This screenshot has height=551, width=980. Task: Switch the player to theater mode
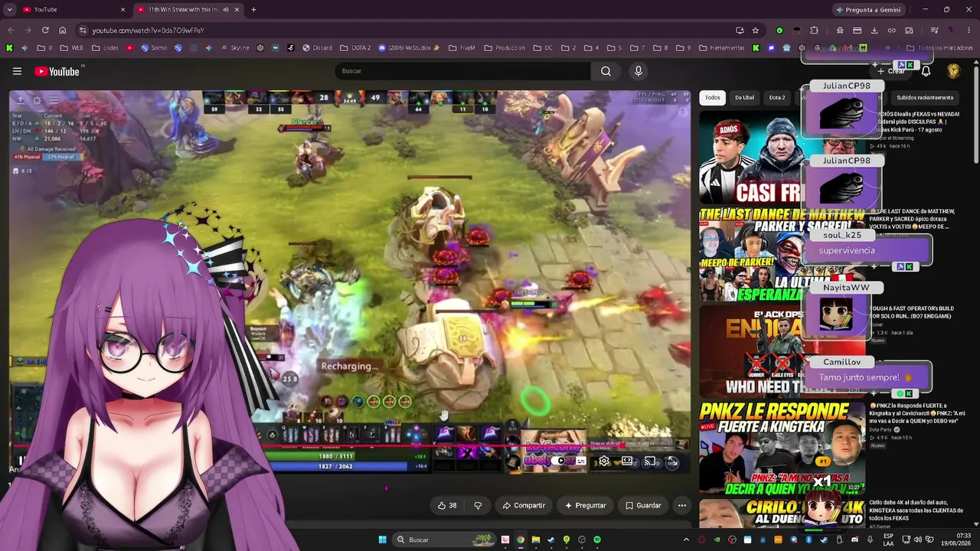627,461
